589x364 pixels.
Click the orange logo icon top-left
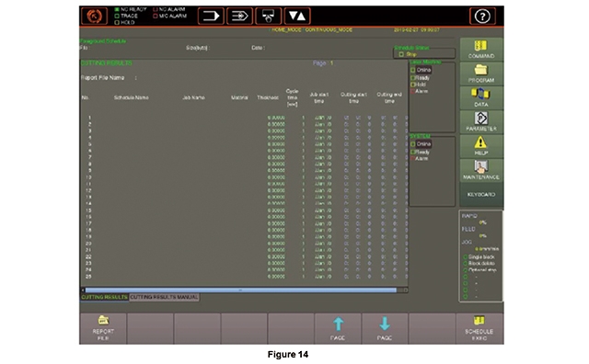click(x=94, y=17)
